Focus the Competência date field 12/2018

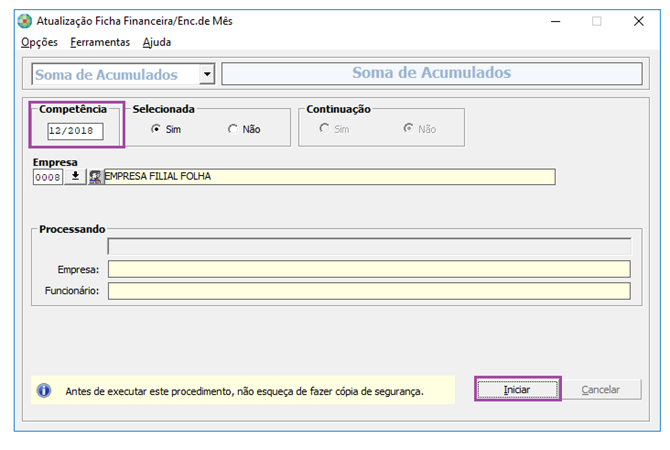(x=75, y=131)
